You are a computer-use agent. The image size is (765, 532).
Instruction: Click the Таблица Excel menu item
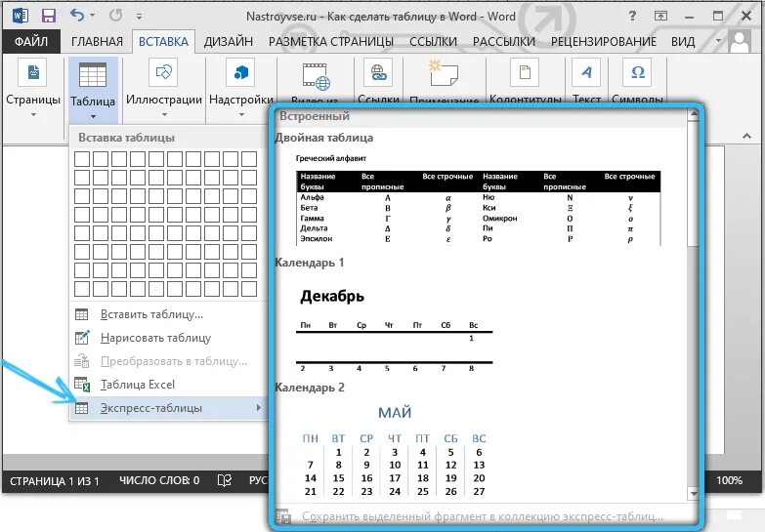pyautogui.click(x=166, y=385)
